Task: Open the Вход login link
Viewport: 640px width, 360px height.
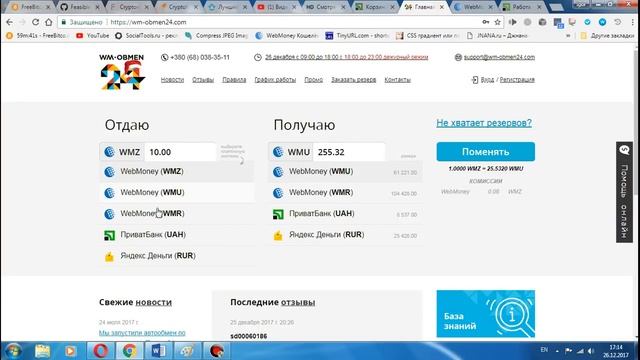Action: click(x=487, y=80)
